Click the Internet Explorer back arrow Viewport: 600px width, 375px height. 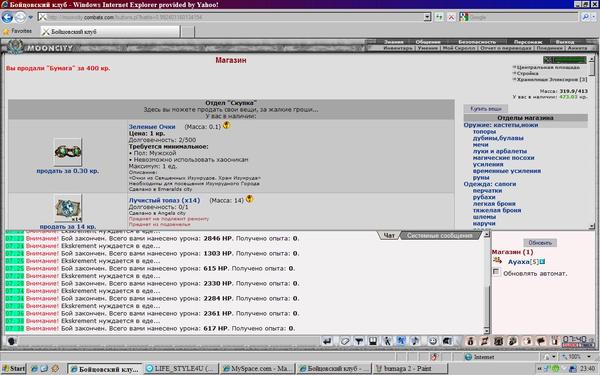coord(7,17)
